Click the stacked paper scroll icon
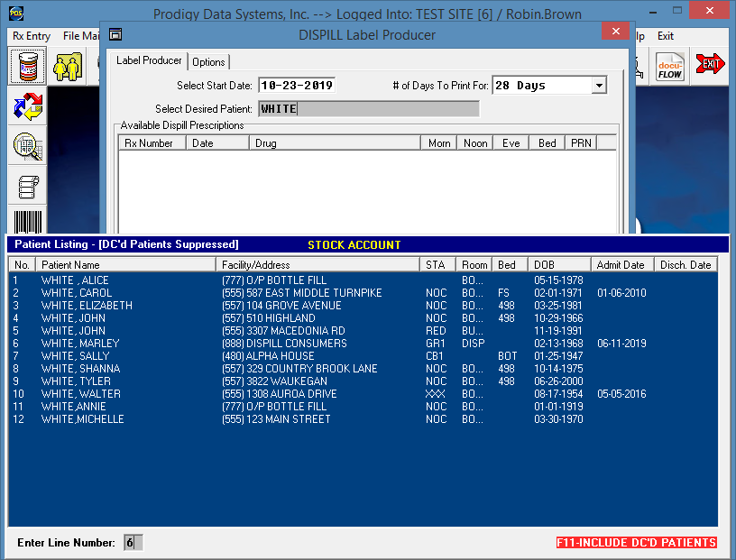The image size is (736, 560). tap(28, 186)
